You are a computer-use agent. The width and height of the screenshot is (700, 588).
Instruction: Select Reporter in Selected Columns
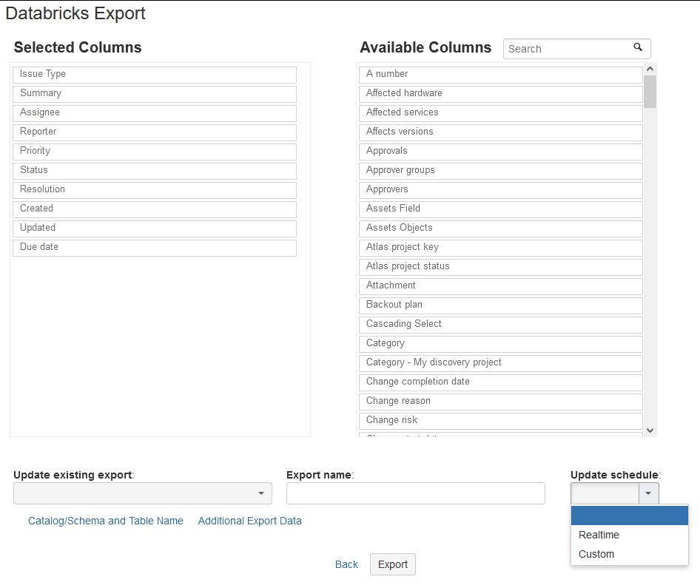pyautogui.click(x=155, y=132)
